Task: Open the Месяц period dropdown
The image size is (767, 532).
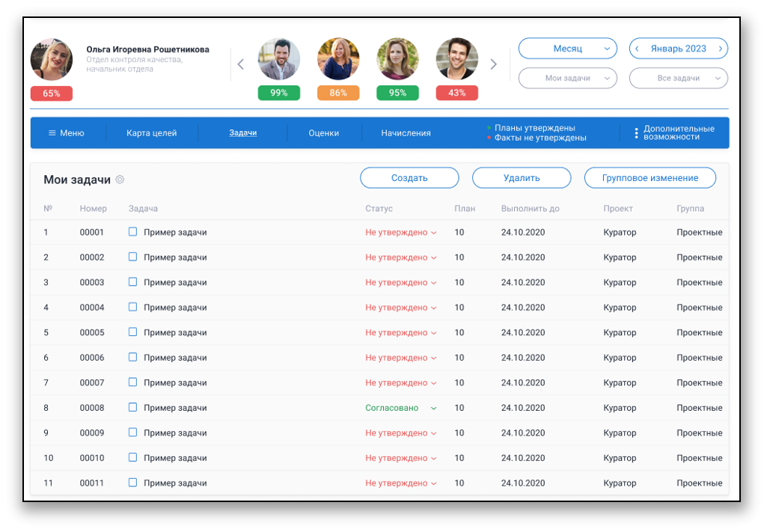Action: point(567,49)
